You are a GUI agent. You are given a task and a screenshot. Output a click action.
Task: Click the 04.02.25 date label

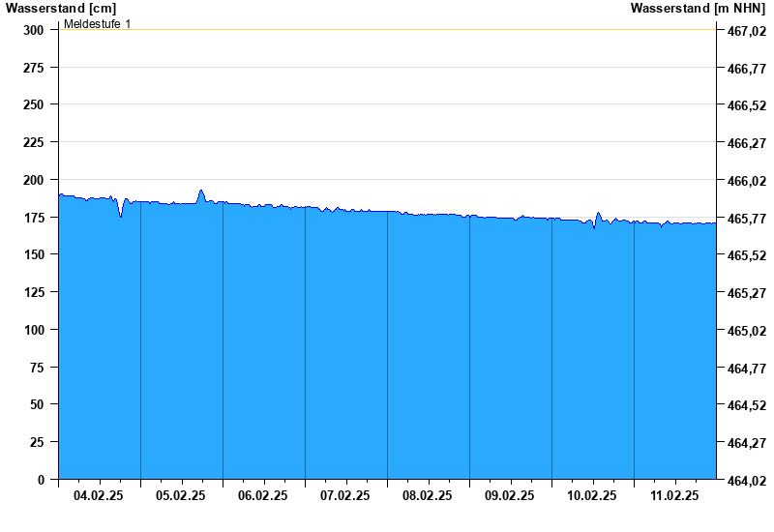coord(99,495)
